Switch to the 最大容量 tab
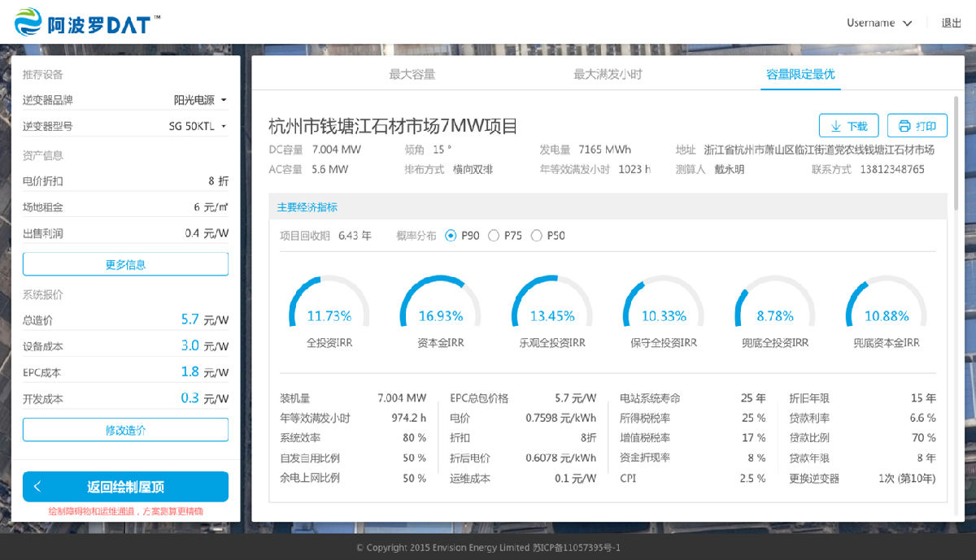 coord(412,74)
